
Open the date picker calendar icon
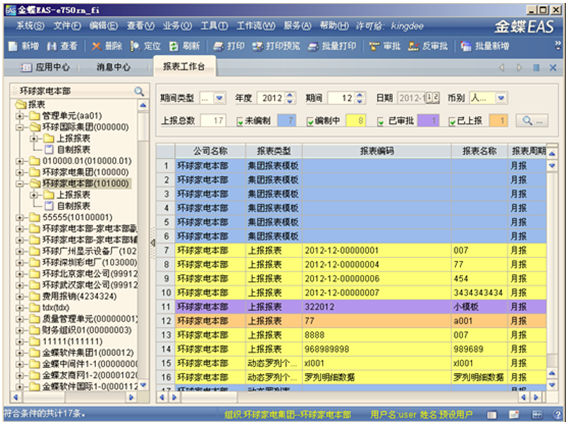coord(432,98)
